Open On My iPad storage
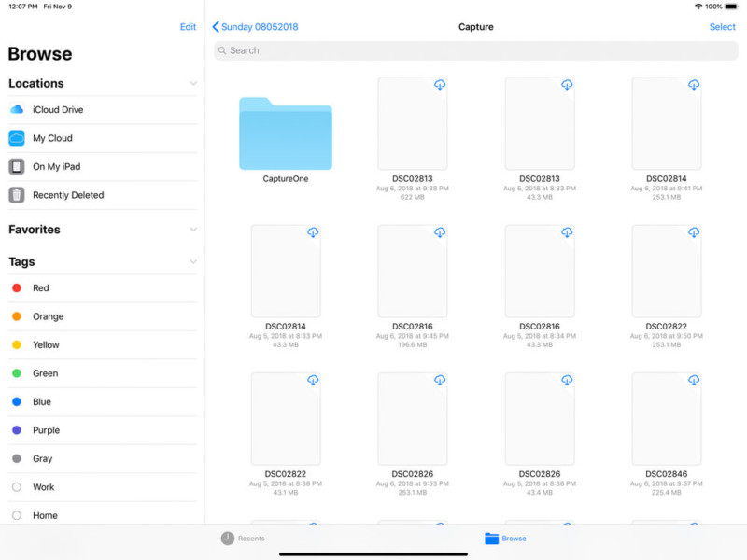The image size is (747, 560). point(56,167)
